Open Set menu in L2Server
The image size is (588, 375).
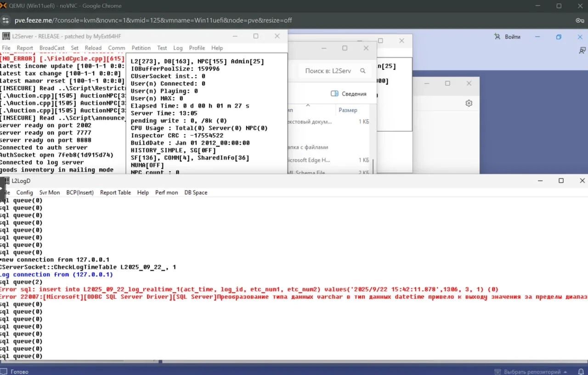coord(74,48)
